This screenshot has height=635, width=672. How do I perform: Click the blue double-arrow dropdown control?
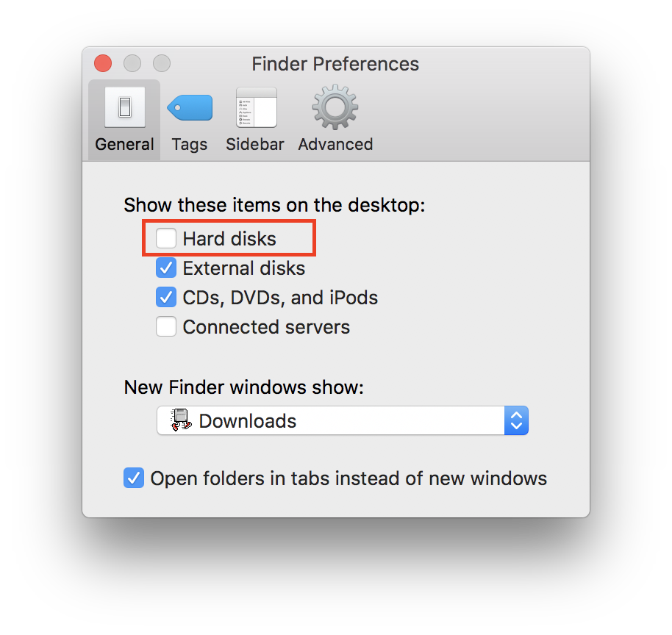point(516,420)
